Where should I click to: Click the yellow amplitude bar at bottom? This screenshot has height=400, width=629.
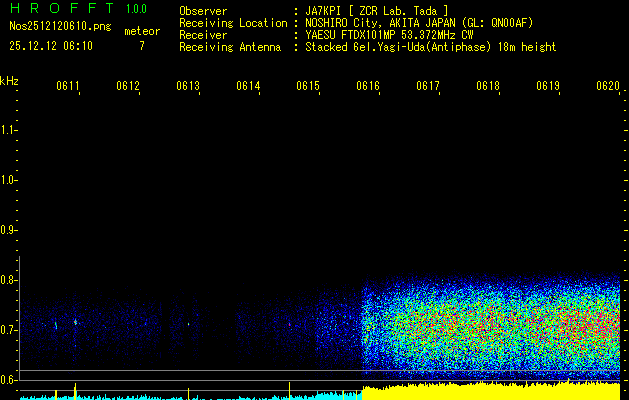490,391
